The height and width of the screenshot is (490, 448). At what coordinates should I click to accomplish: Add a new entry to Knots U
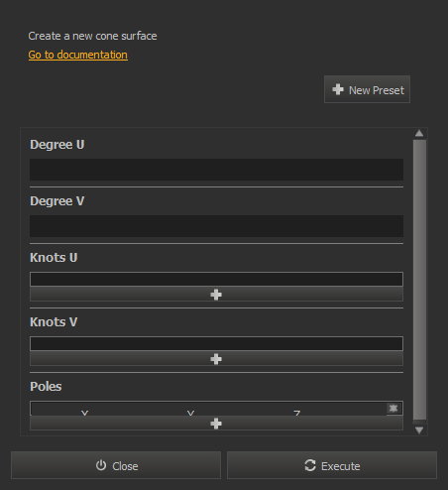coord(216,294)
